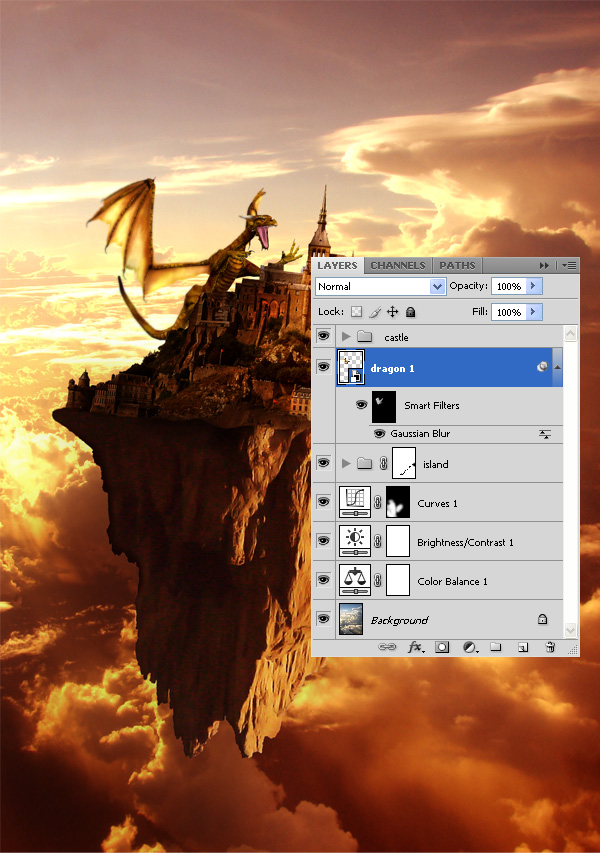Viewport: 600px width, 853px height.
Task: Open the Layers panel options menu
Action: point(569,265)
